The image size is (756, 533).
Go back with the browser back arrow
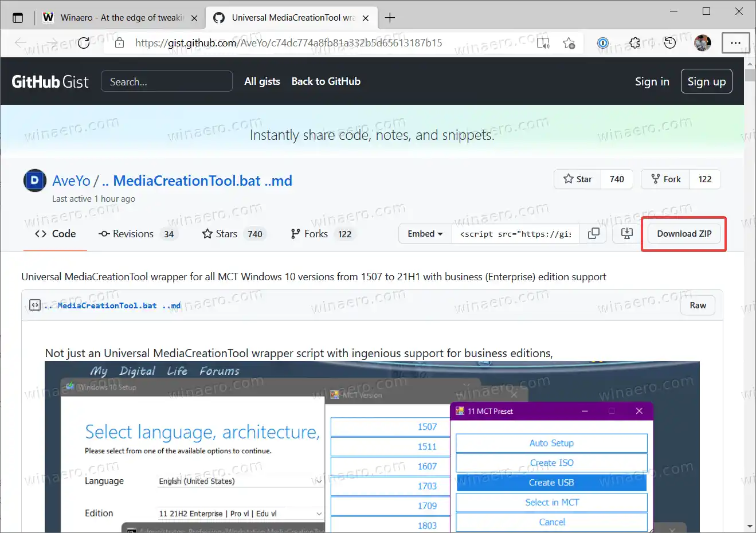click(20, 43)
